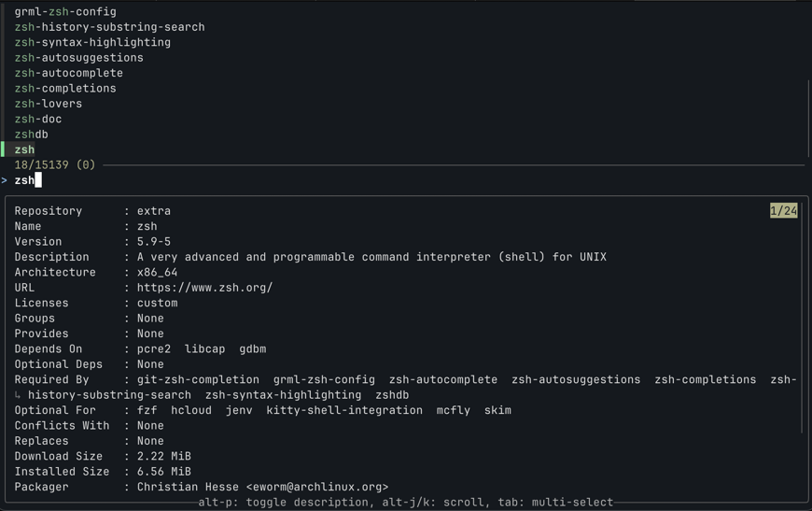Click the 18/15139 match counter
The height and width of the screenshot is (511, 812).
[54, 165]
